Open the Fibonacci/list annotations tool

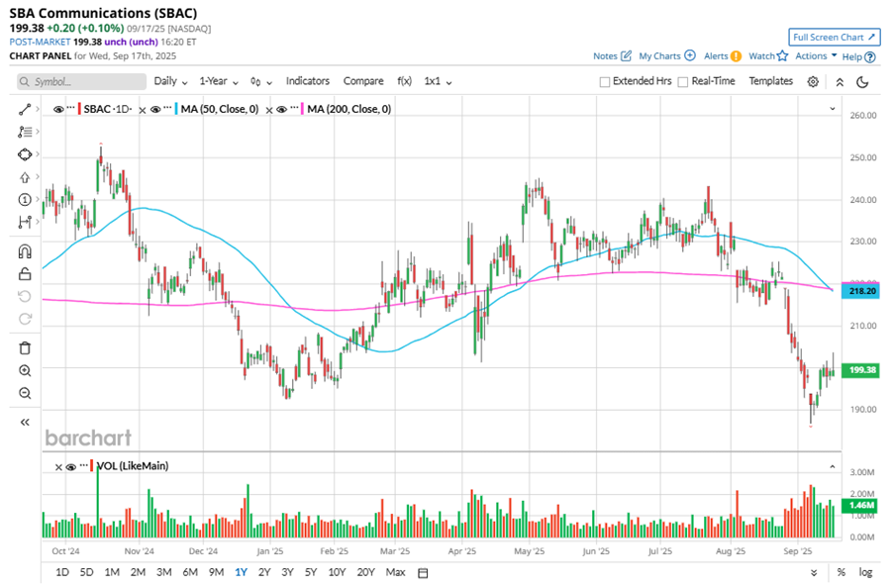click(x=25, y=132)
